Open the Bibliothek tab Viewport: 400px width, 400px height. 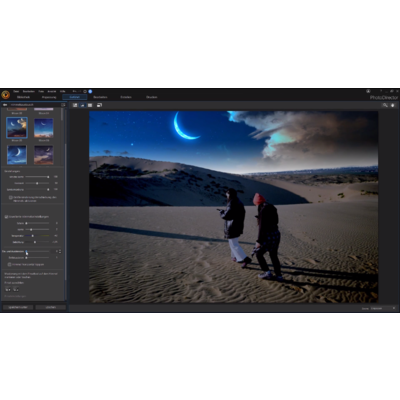tap(23, 97)
